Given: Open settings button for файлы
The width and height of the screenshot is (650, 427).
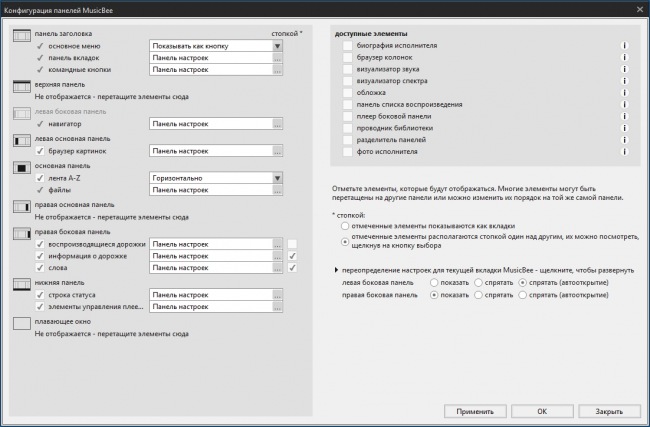Looking at the screenshot, I should (277, 190).
